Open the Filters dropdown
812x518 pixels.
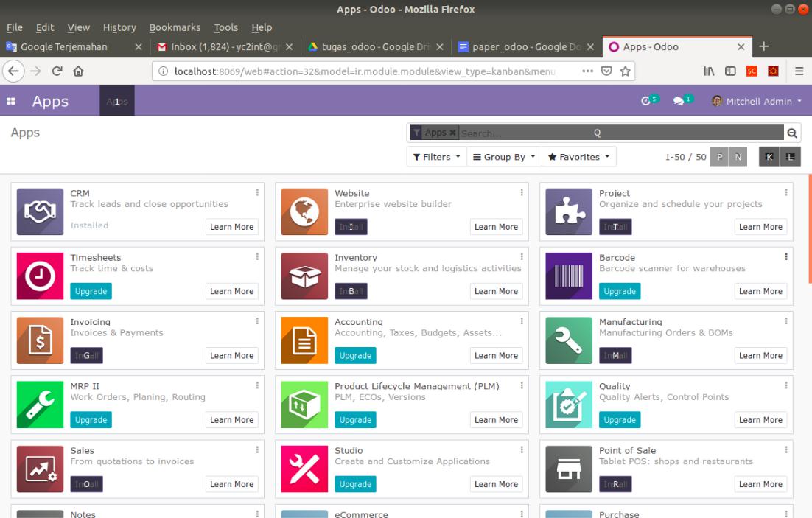(436, 156)
